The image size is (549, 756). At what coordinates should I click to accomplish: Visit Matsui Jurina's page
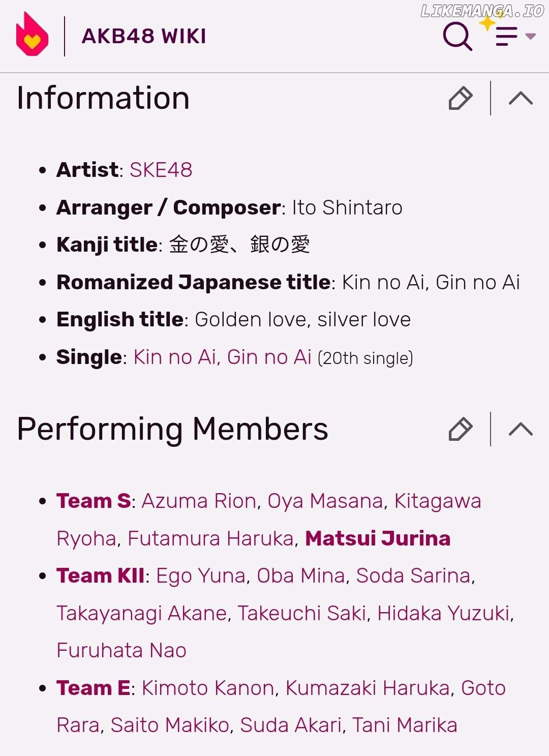click(378, 538)
